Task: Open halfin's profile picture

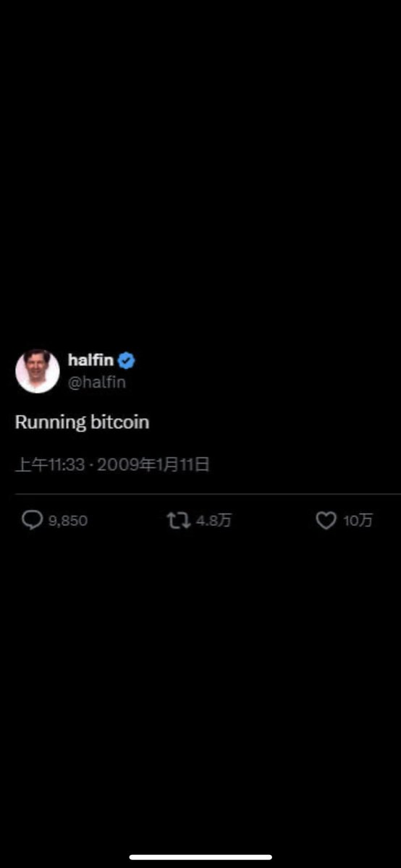Action: pyautogui.click(x=37, y=371)
